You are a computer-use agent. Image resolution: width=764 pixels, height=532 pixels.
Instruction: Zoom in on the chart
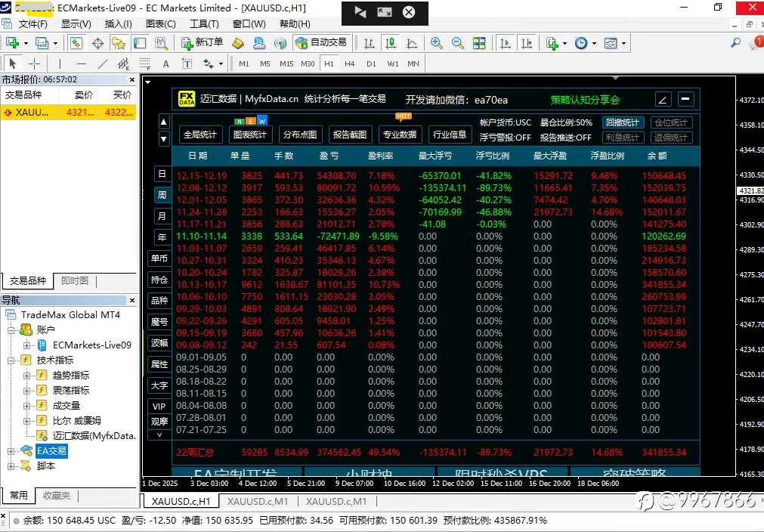click(437, 43)
